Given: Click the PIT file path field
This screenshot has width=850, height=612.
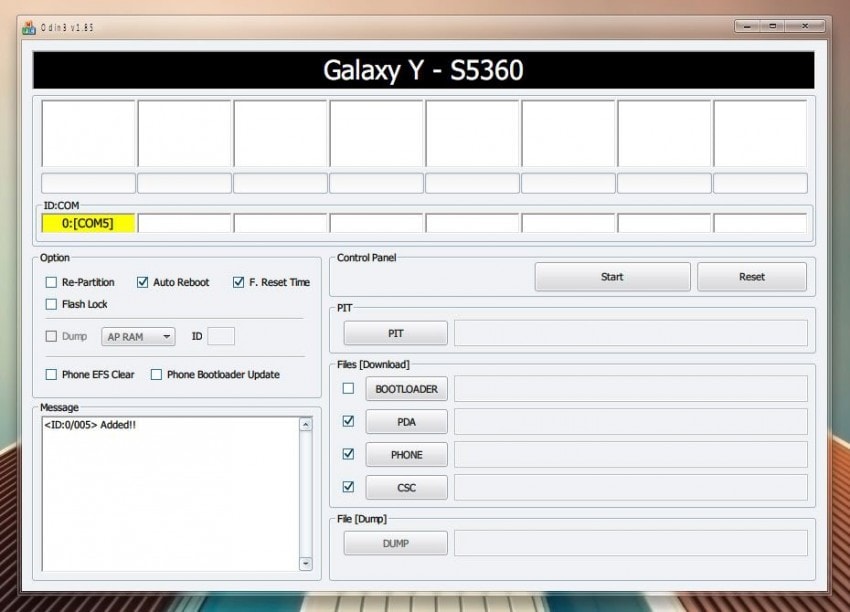Looking at the screenshot, I should pos(631,333).
